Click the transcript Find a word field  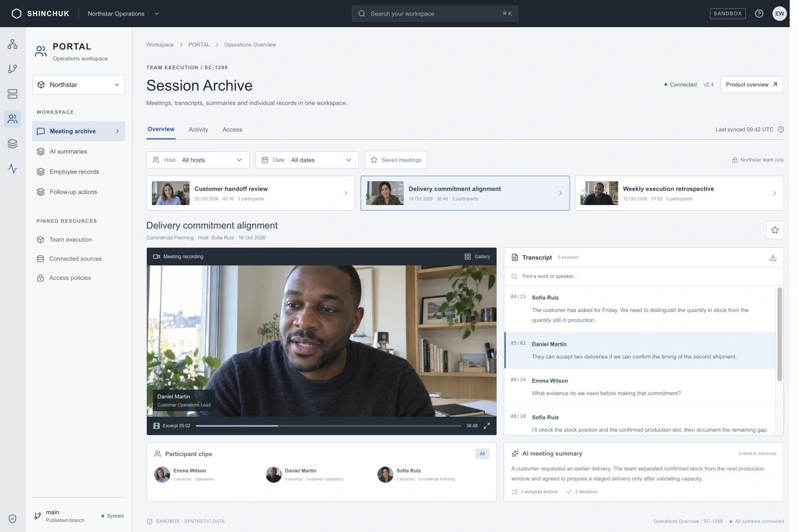(644, 276)
